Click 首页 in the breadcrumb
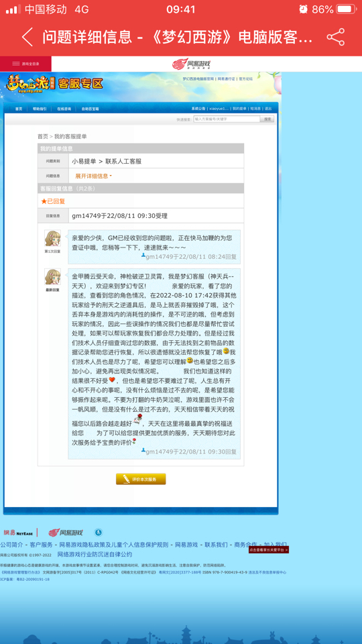 pyautogui.click(x=43, y=136)
